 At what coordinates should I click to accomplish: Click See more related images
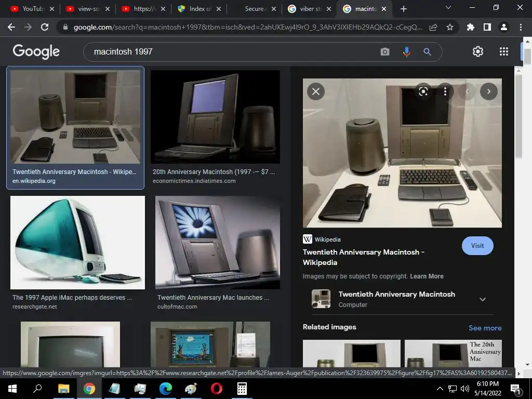pos(485,328)
